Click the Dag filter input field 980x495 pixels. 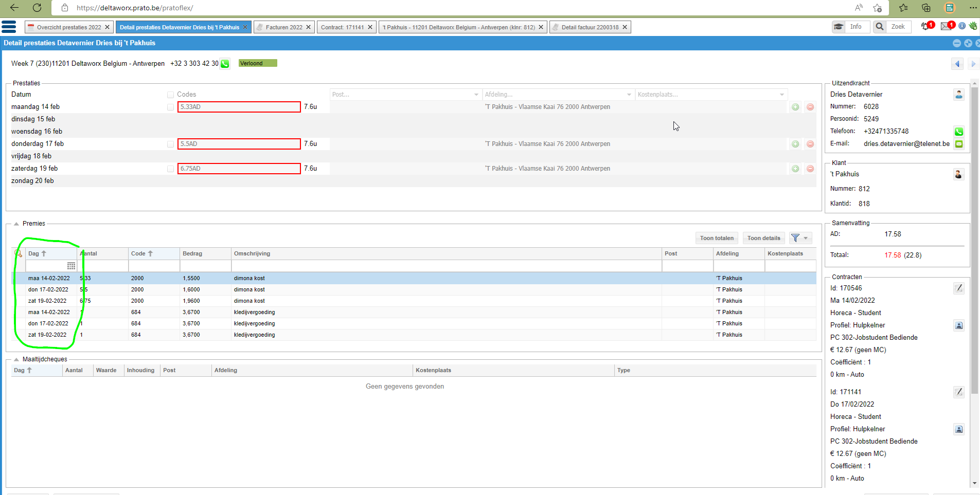[46, 266]
